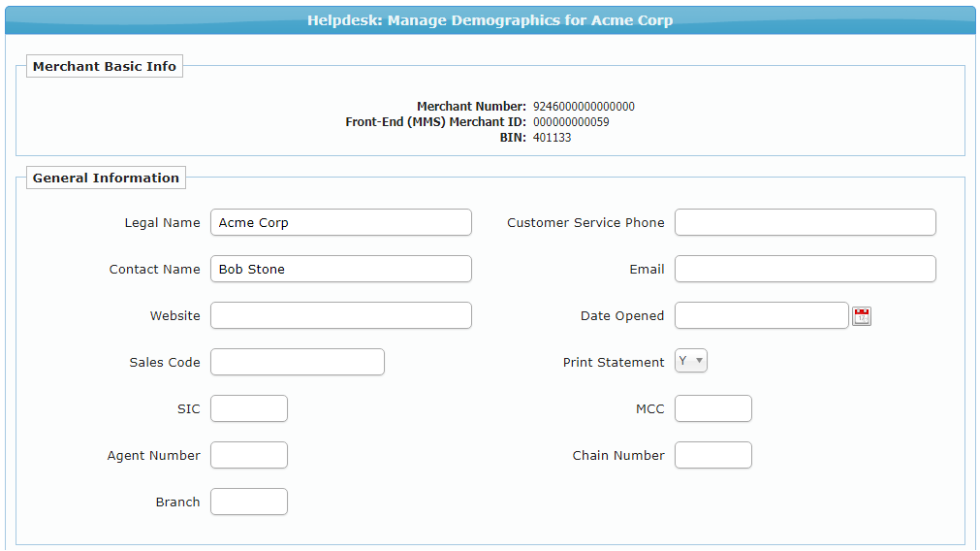Click the BIN value 401133

click(552, 138)
